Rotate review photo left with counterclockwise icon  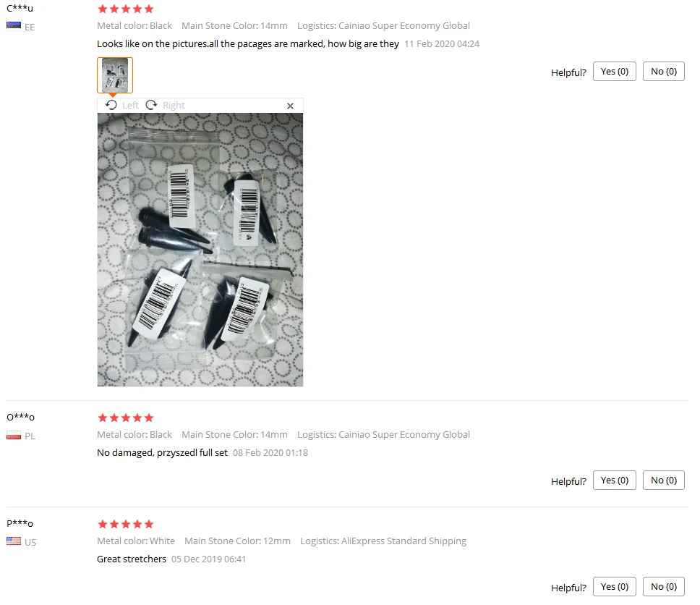pos(111,105)
